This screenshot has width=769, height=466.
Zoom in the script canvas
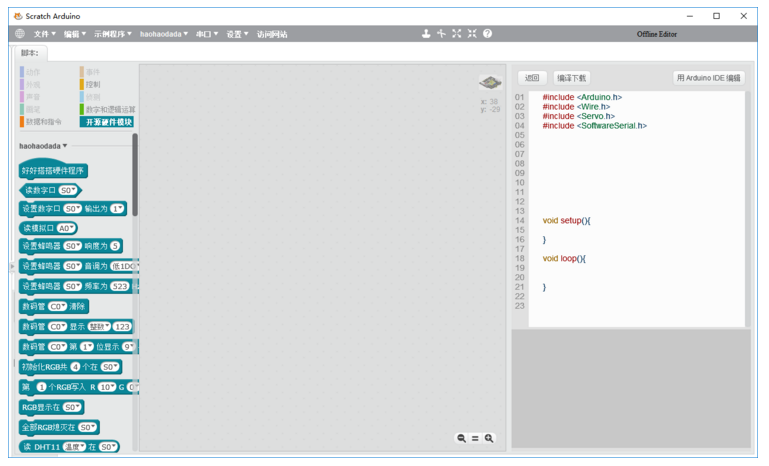coord(489,438)
